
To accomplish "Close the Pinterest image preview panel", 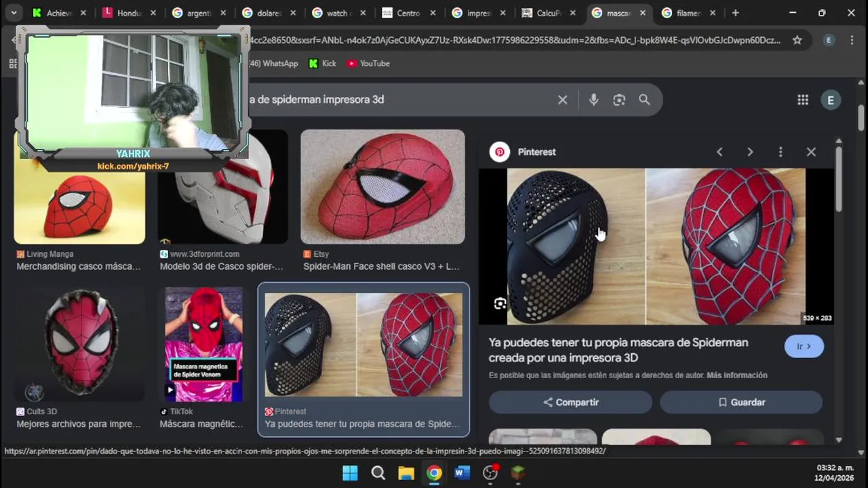I will coord(811,152).
